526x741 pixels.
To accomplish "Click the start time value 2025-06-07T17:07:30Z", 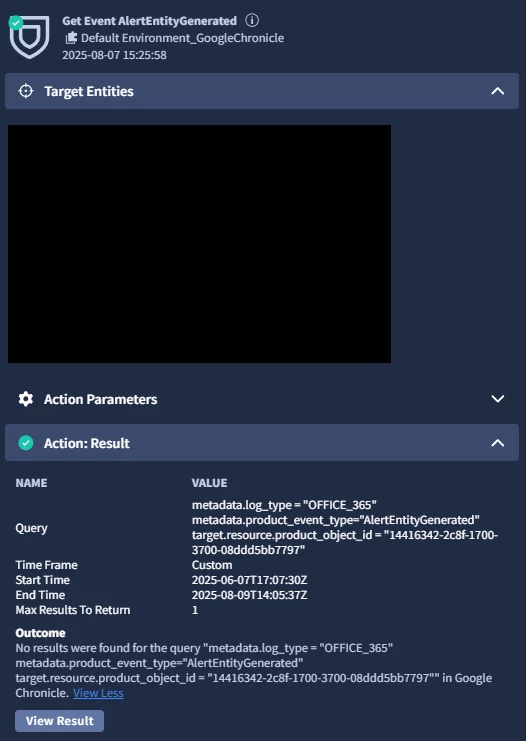I will pyautogui.click(x=250, y=580).
